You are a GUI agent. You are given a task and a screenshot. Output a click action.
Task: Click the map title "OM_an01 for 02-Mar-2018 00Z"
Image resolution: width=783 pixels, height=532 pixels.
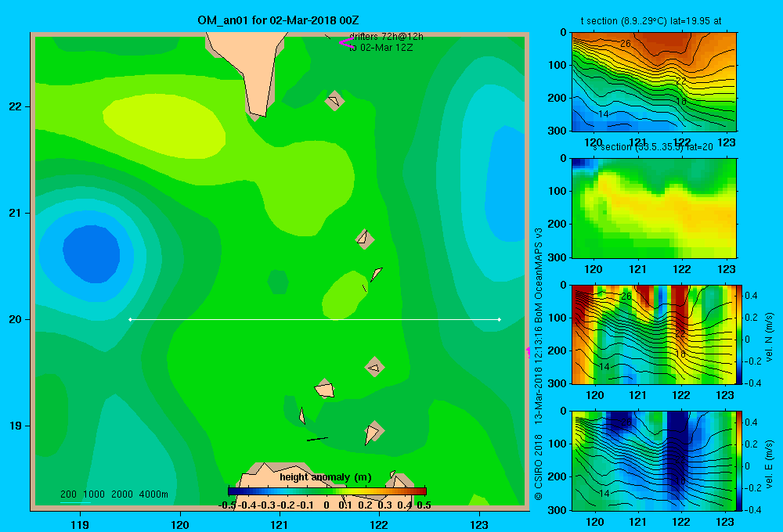point(278,20)
